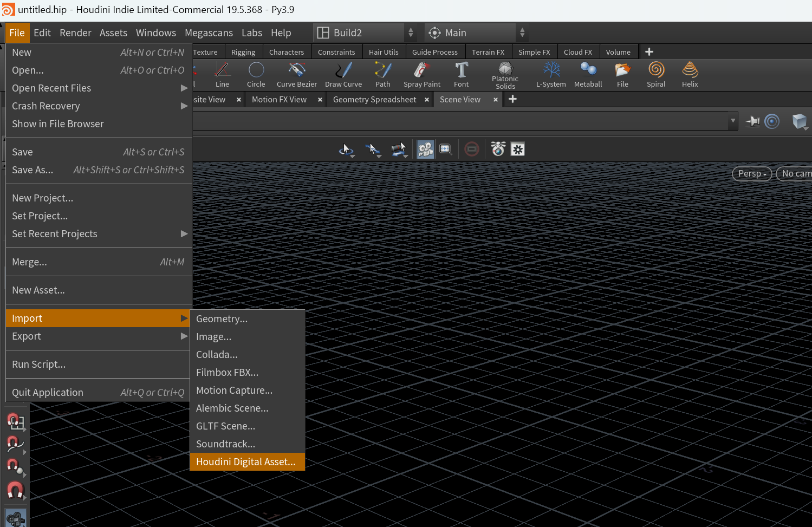Viewport: 812px width, 527px height.
Task: Open the Main radial menu dropdown
Action: (x=477, y=33)
